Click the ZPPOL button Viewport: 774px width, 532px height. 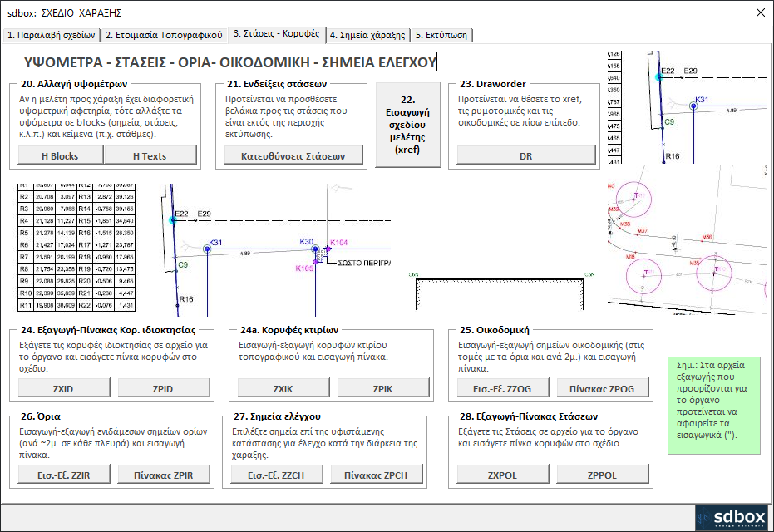602,475
